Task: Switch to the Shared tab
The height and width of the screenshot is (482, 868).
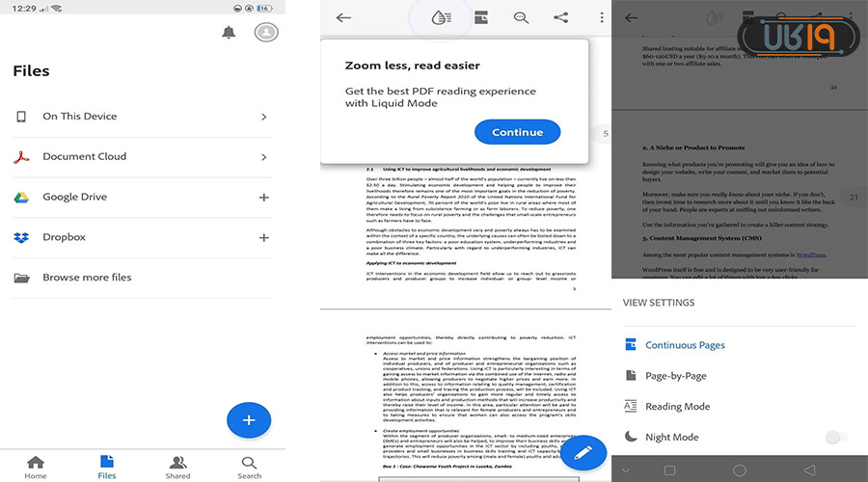Action: (177, 467)
